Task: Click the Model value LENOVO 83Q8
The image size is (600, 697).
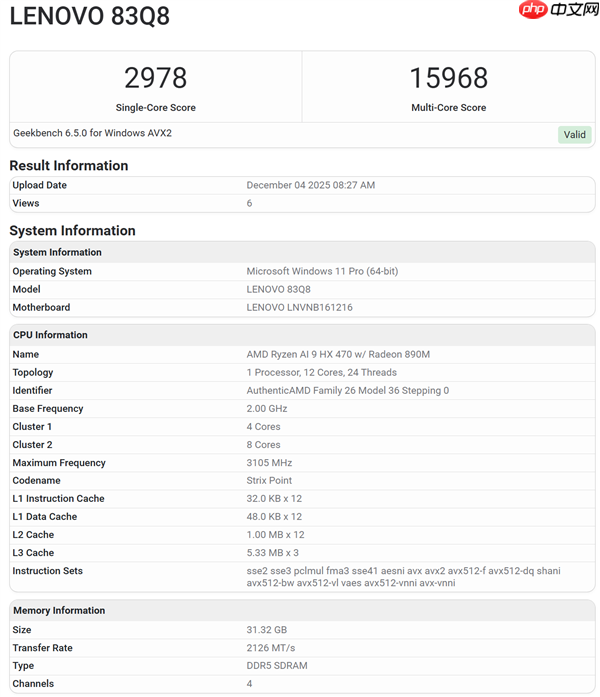Action: tap(279, 289)
